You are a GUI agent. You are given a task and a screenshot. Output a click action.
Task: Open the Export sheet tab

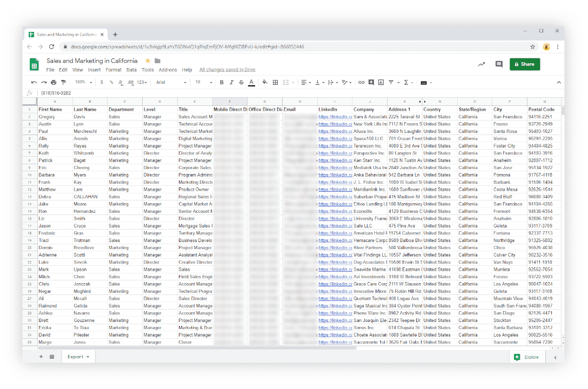[x=78, y=357]
